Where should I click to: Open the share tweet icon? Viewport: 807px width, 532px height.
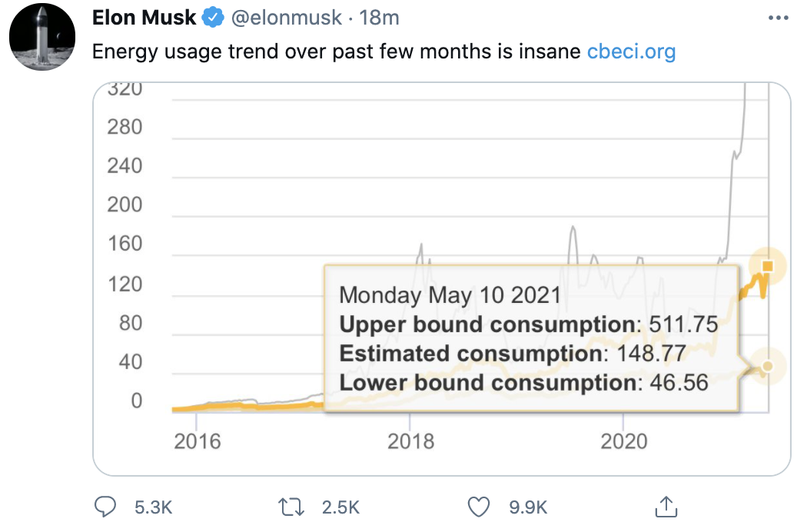[x=666, y=506]
